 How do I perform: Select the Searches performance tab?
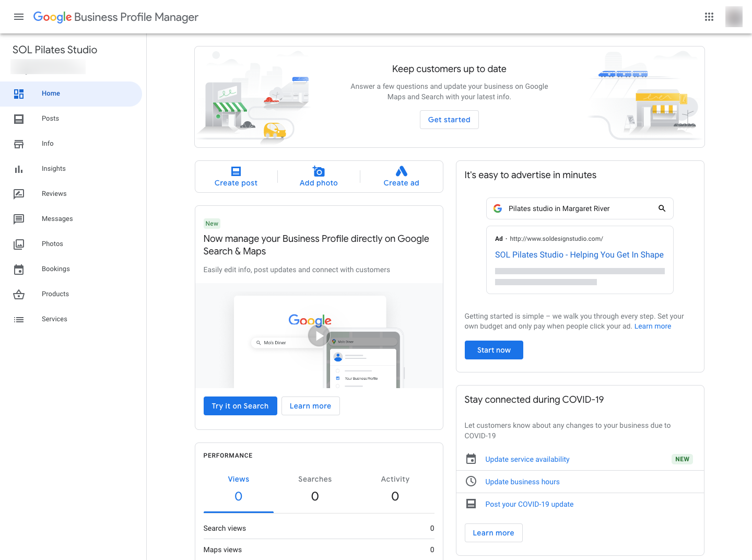point(315,490)
